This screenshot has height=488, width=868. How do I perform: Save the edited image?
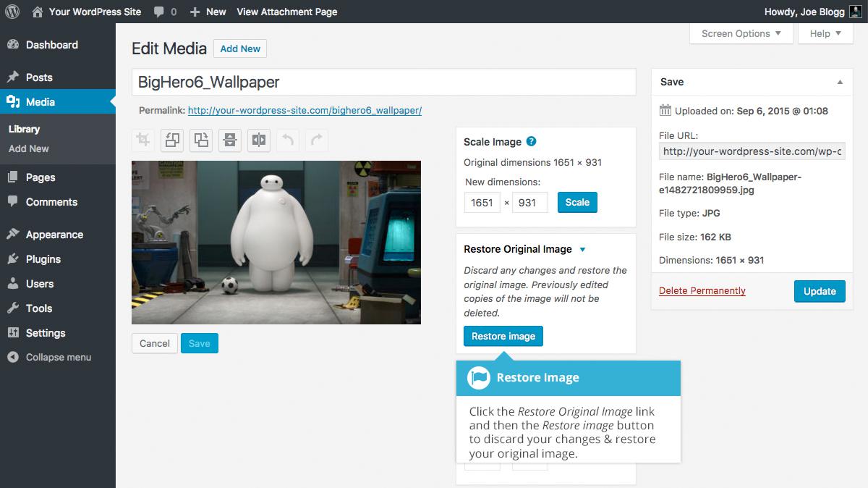coord(200,343)
